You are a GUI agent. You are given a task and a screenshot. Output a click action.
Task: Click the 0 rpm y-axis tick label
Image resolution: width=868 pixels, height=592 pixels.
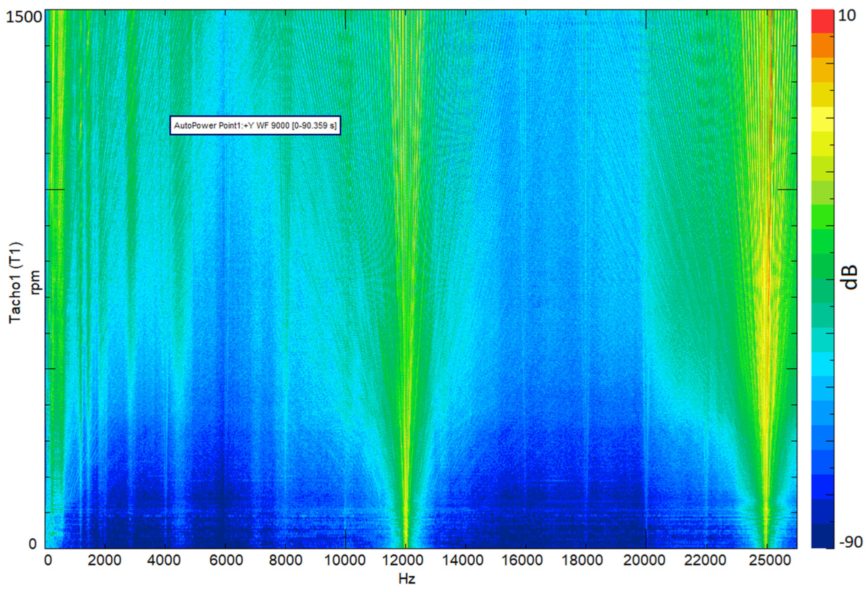click(33, 544)
